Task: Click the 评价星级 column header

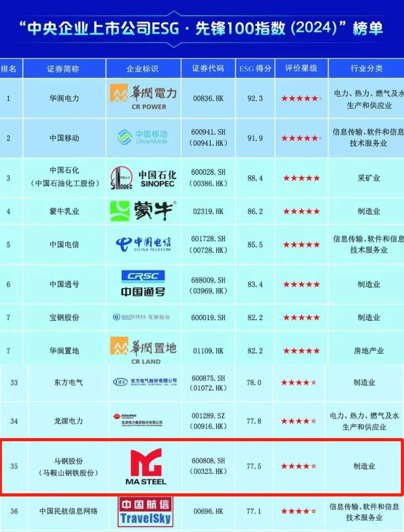Action: point(301,68)
